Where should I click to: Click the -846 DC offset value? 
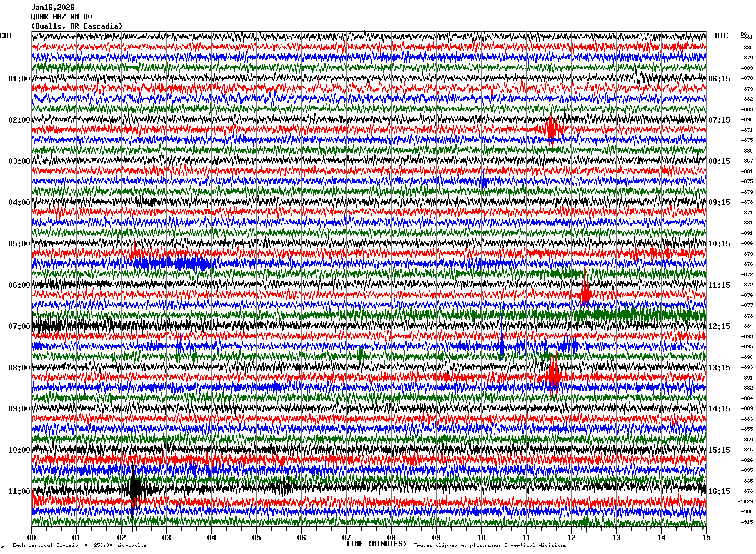coord(747,450)
